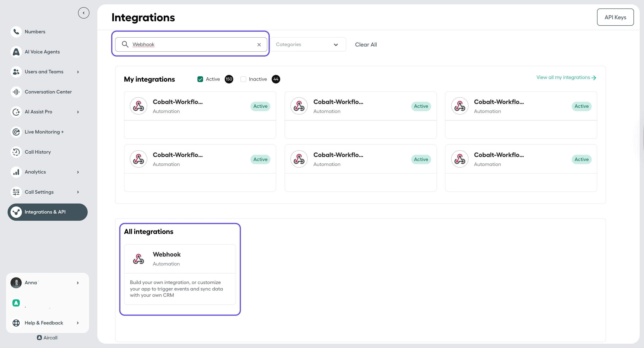Click into the Webhook search field
Image resolution: width=644 pixels, height=348 pixels.
click(193, 45)
